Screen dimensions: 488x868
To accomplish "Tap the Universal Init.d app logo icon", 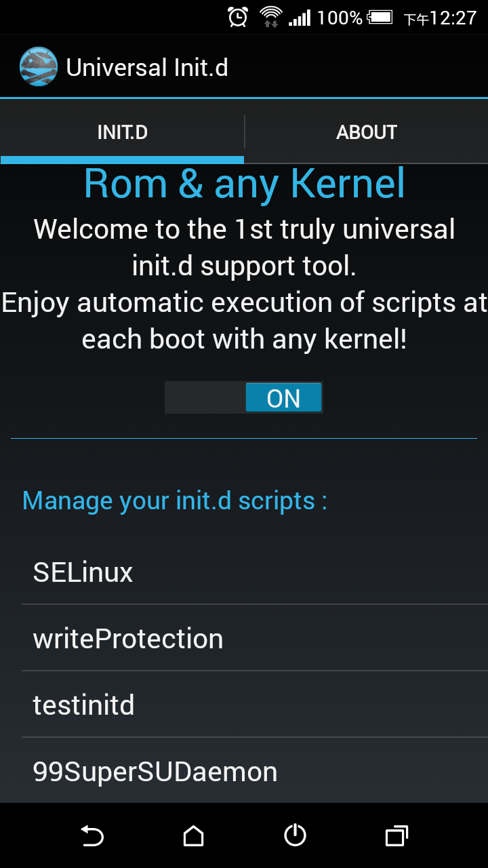I will pos(39,66).
